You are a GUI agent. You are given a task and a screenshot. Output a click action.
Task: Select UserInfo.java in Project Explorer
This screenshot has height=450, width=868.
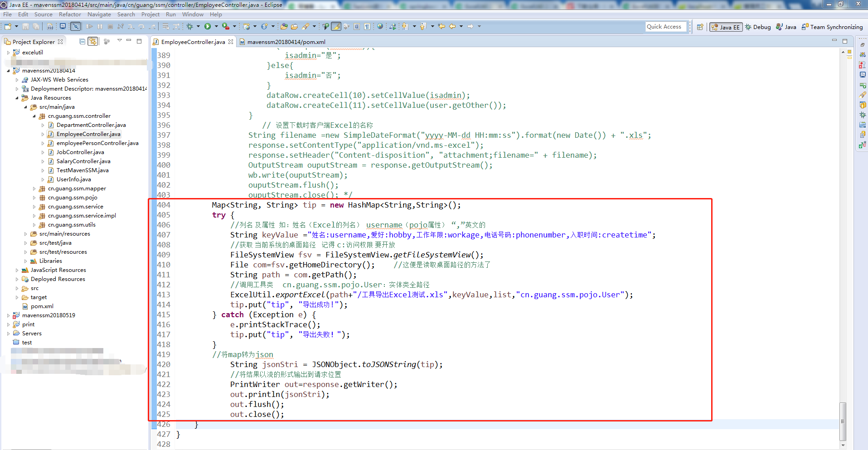73,179
